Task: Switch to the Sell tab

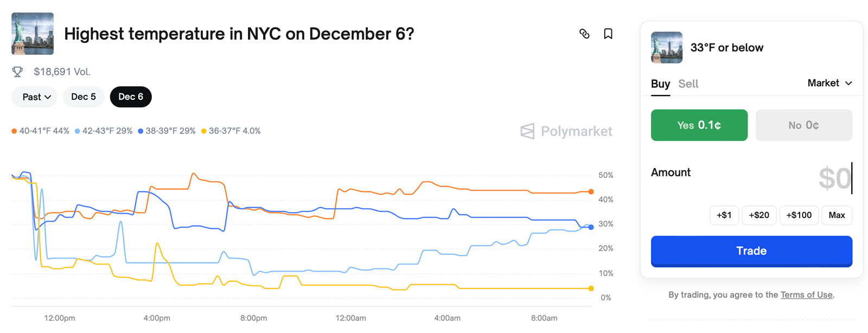Action: coord(688,84)
